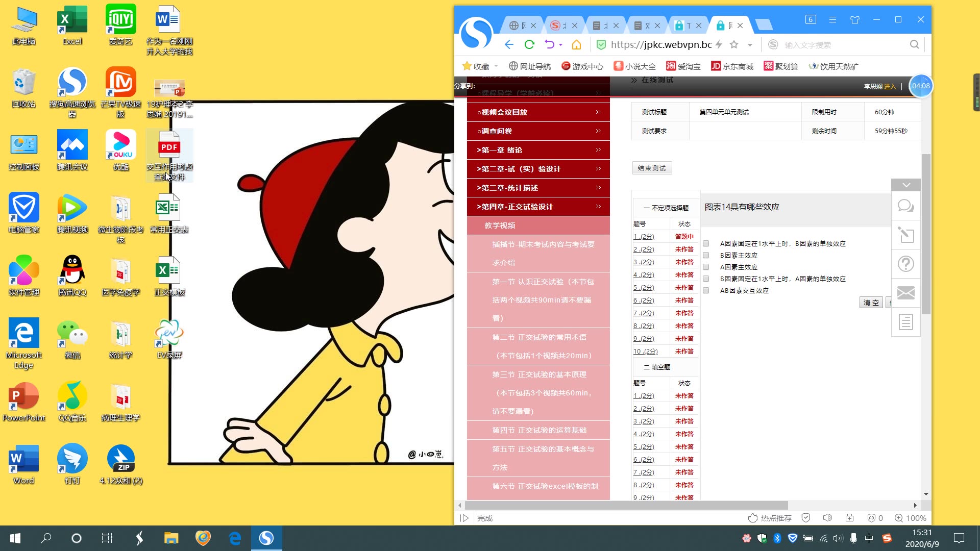980x551 pixels.
Task: Click the browser address bar
Action: pos(661,45)
